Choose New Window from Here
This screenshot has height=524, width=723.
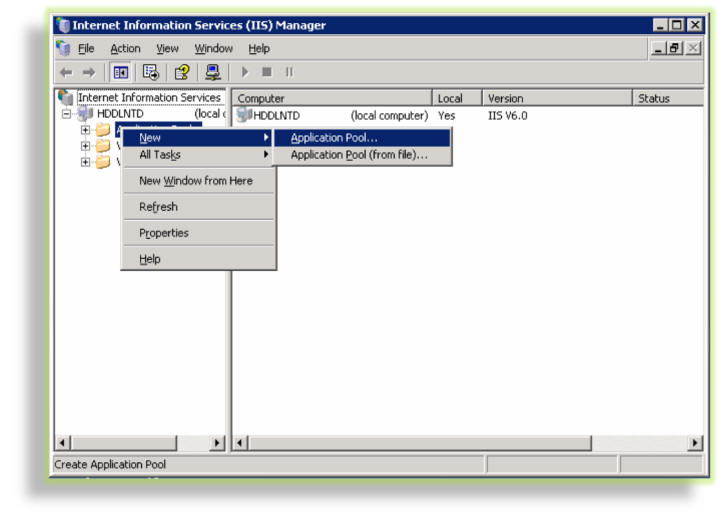[197, 181]
